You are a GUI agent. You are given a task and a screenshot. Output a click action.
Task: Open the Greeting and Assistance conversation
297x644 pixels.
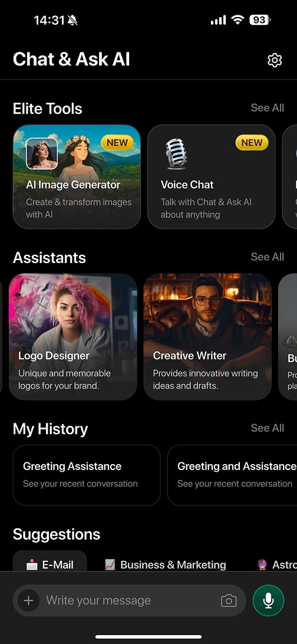tap(232, 475)
